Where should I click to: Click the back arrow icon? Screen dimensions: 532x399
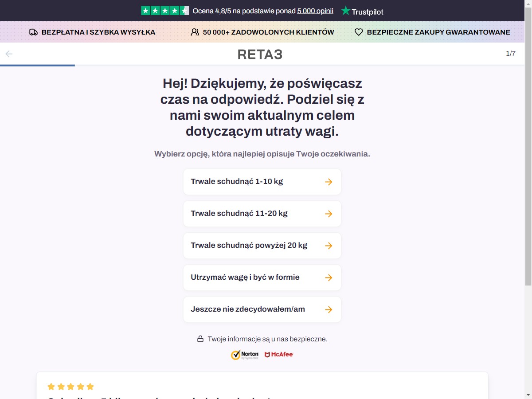click(9, 54)
